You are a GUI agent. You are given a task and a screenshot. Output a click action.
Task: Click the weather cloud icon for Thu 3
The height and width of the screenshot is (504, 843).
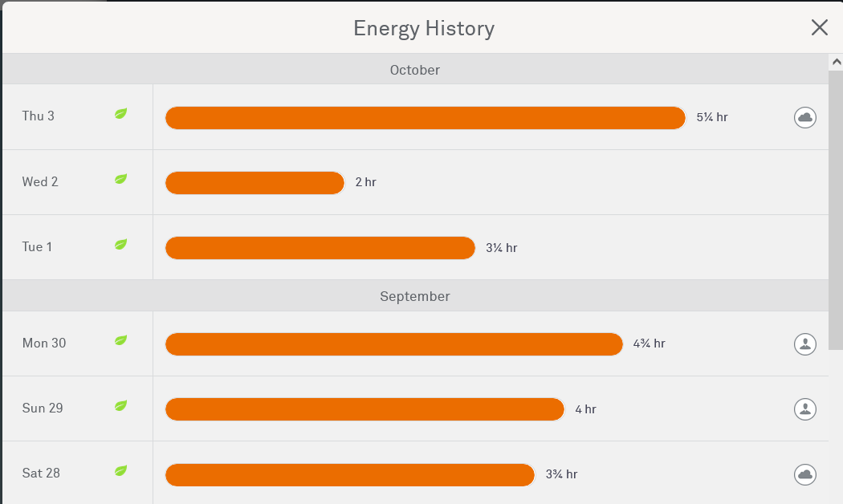click(804, 117)
